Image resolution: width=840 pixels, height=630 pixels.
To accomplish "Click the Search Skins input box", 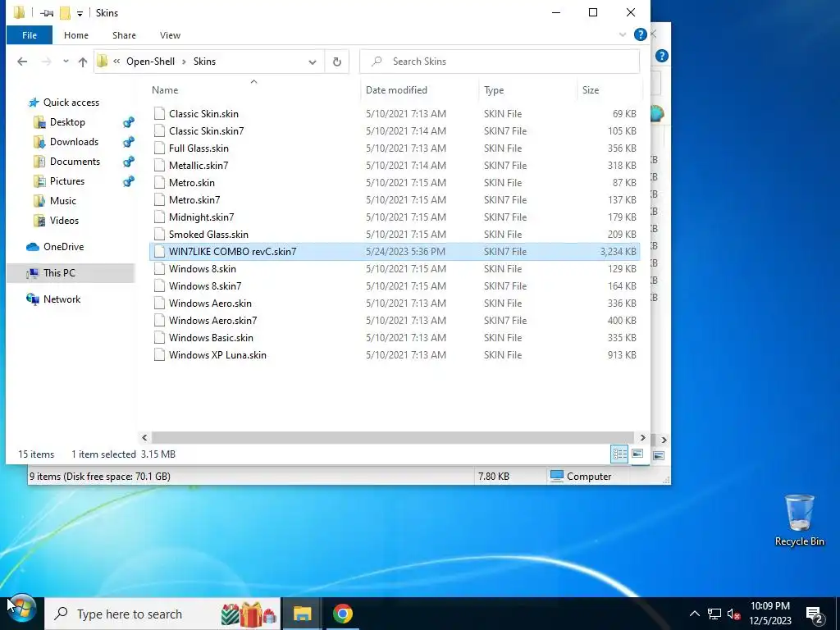I will (x=500, y=62).
